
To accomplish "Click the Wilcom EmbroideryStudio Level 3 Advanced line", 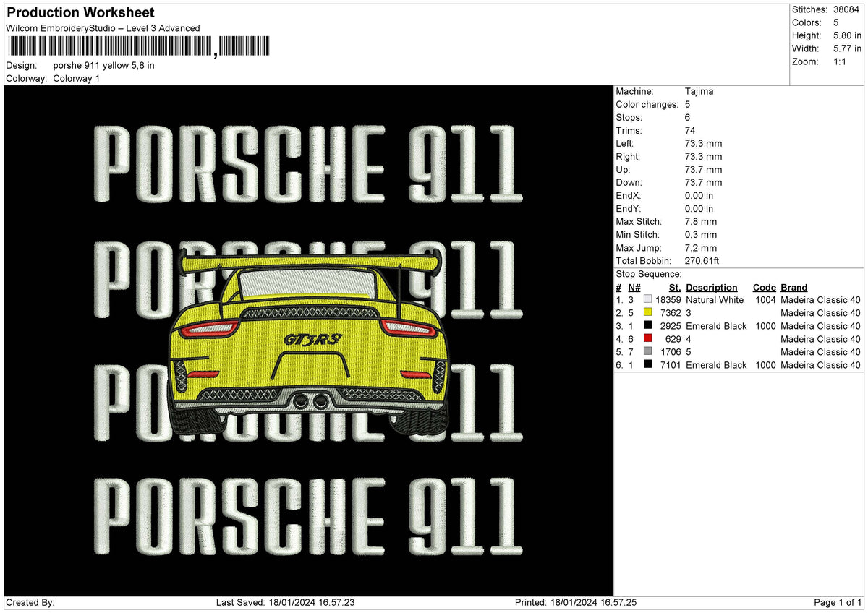I will tap(103, 28).
